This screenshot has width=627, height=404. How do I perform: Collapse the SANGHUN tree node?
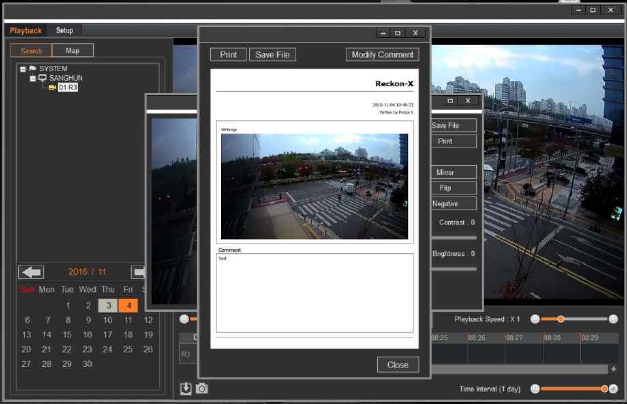click(33, 78)
